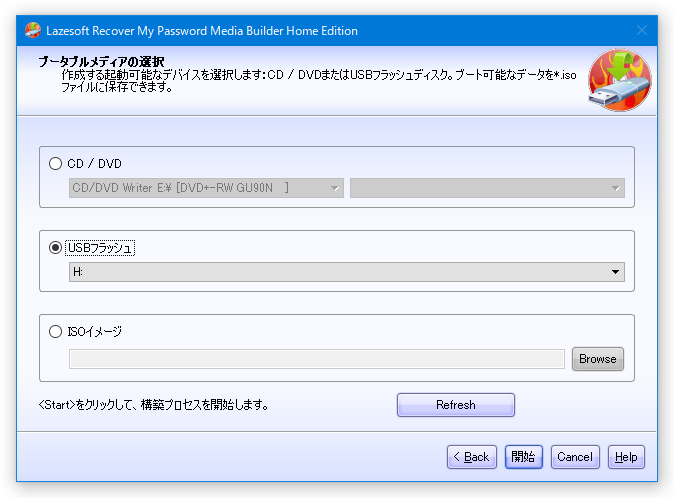Click the Browse button
The height and width of the screenshot is (498, 674).
point(597,359)
